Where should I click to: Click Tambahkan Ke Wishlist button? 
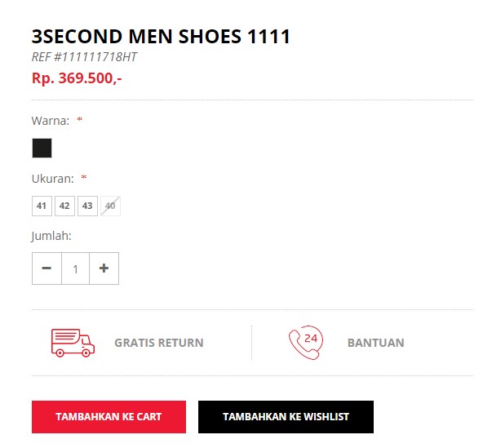pyautogui.click(x=286, y=417)
